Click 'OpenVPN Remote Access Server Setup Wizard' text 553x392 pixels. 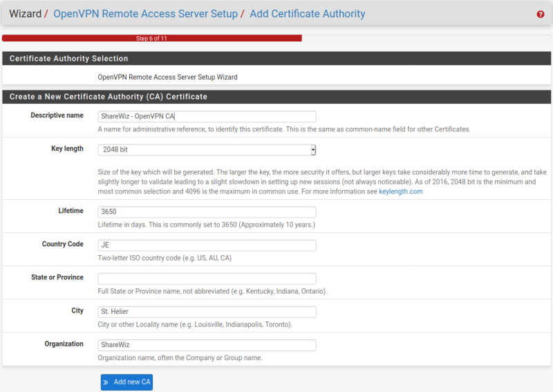point(167,77)
